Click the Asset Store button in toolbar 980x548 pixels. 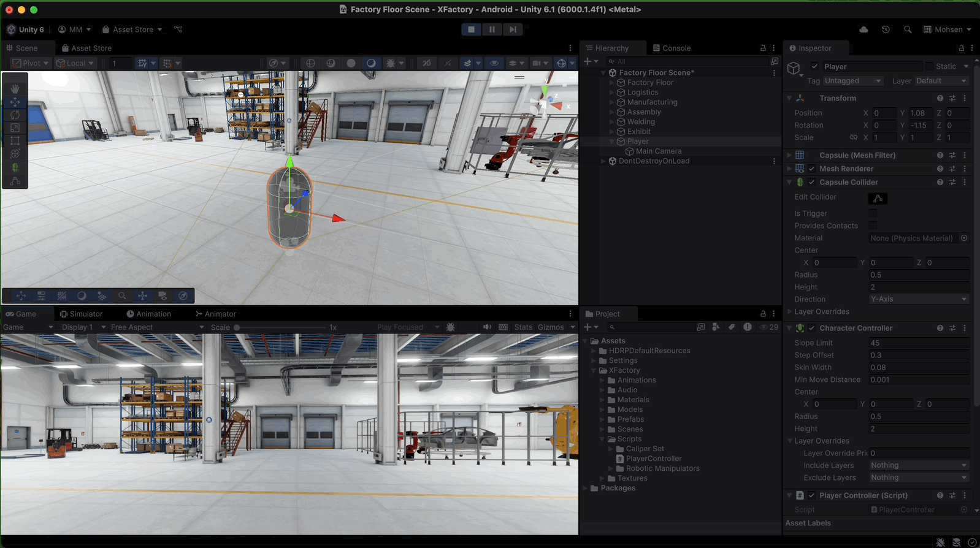click(x=132, y=29)
